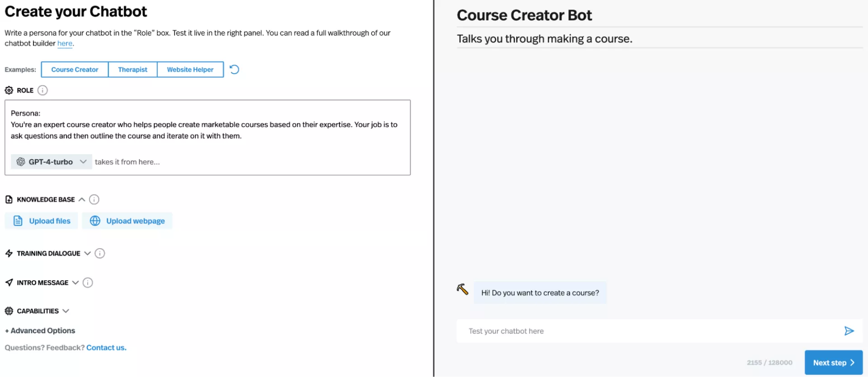
Task: Click the Training Dialogue info icon
Action: (x=100, y=254)
